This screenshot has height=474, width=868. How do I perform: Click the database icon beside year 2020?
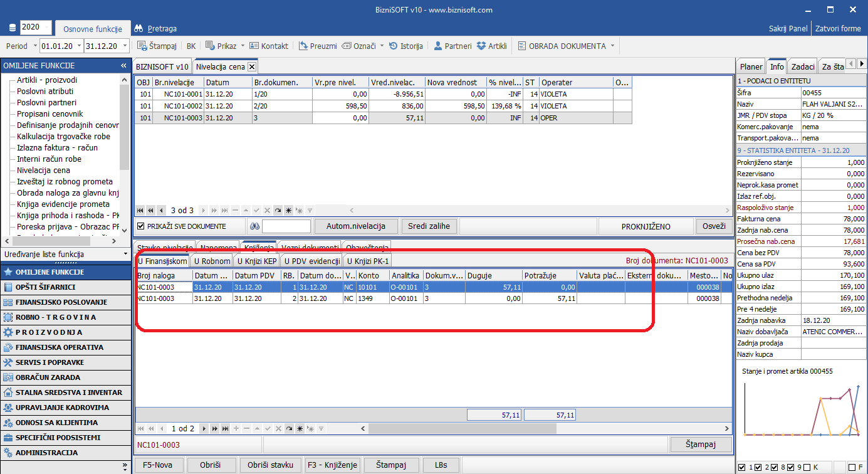(13, 28)
